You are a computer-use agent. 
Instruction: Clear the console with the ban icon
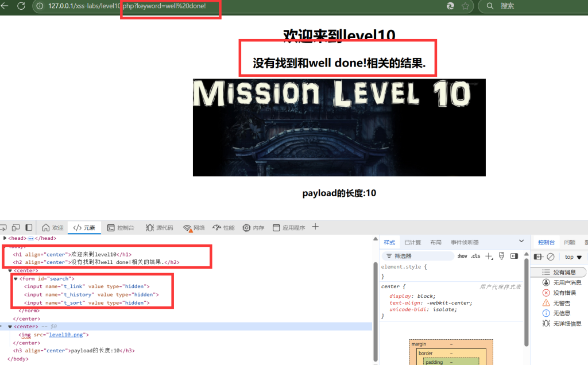(x=551, y=257)
